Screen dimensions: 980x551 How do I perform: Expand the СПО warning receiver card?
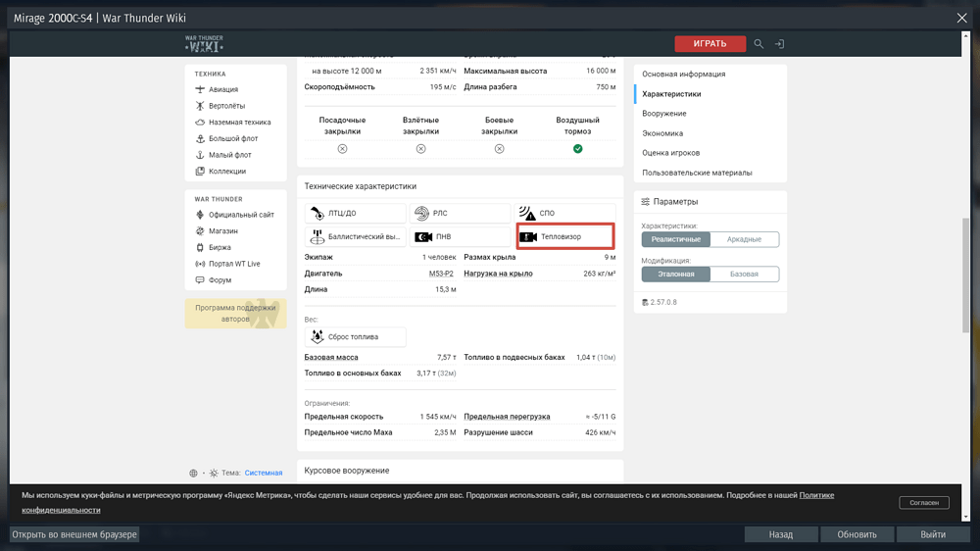pyautogui.click(x=565, y=214)
